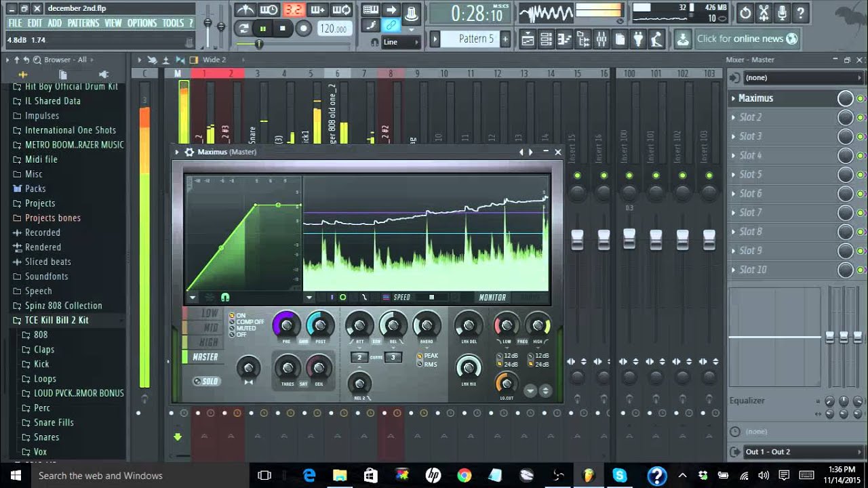Click the tempo field showing 120.000

click(334, 28)
